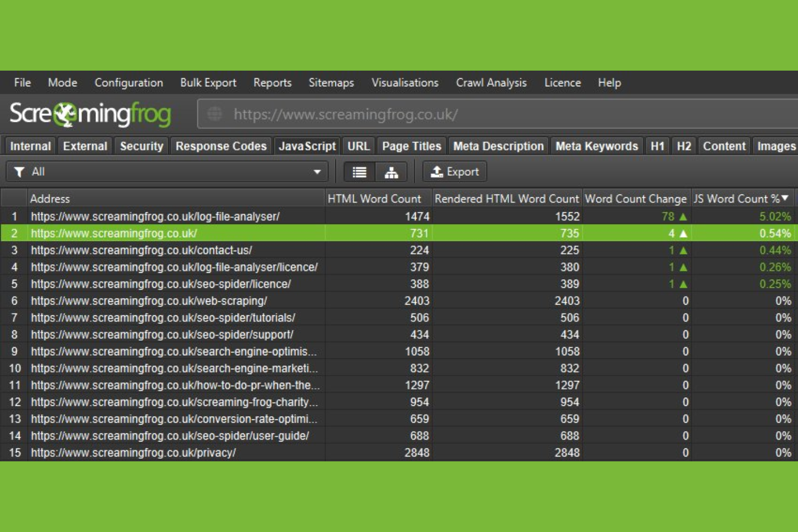Open the H1 tab
The height and width of the screenshot is (532, 798).
coord(657,146)
